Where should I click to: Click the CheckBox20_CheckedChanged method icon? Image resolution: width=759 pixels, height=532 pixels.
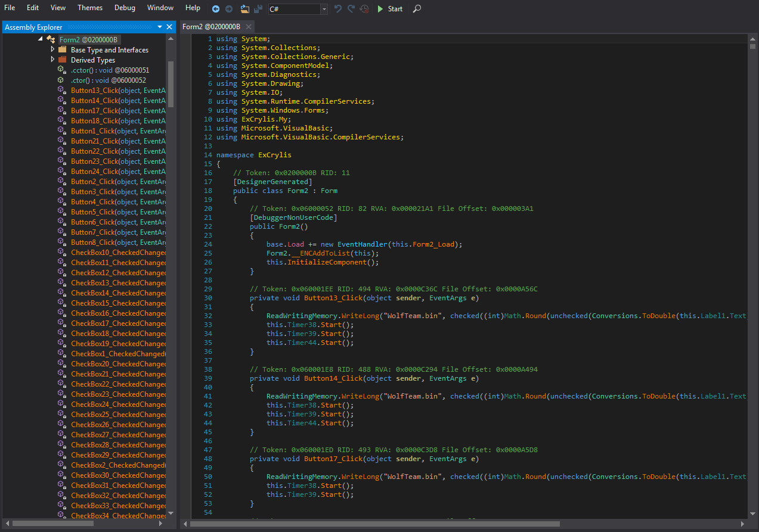tap(61, 363)
